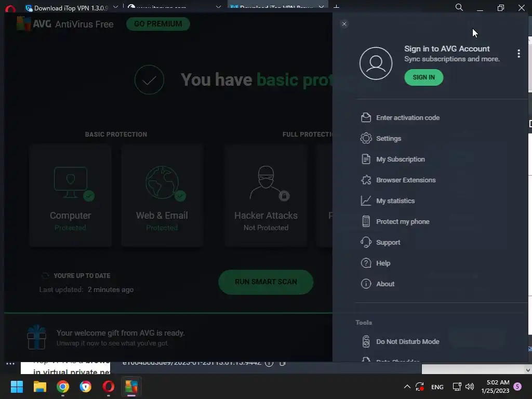Show hidden system tray icons
This screenshot has height=399, width=532.
tap(407, 387)
